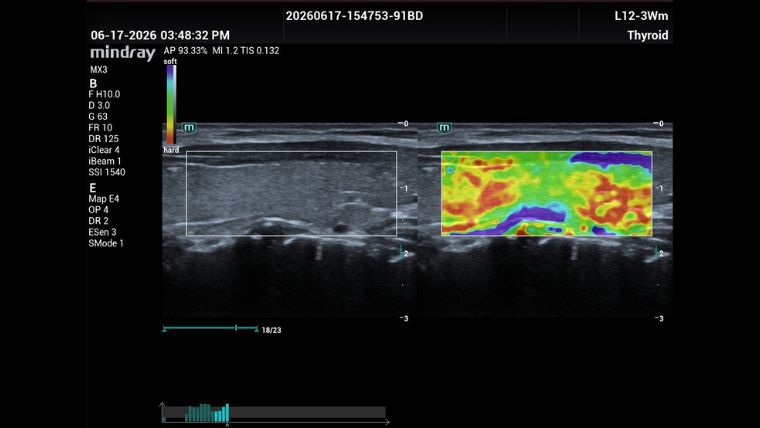
Task: Click the L12-3Wm probe label
Action: click(x=641, y=16)
